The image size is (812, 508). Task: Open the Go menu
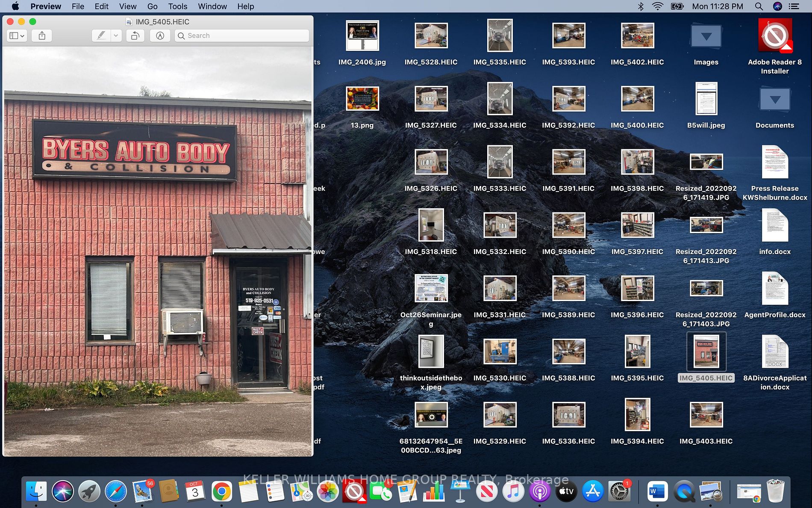[x=152, y=6]
